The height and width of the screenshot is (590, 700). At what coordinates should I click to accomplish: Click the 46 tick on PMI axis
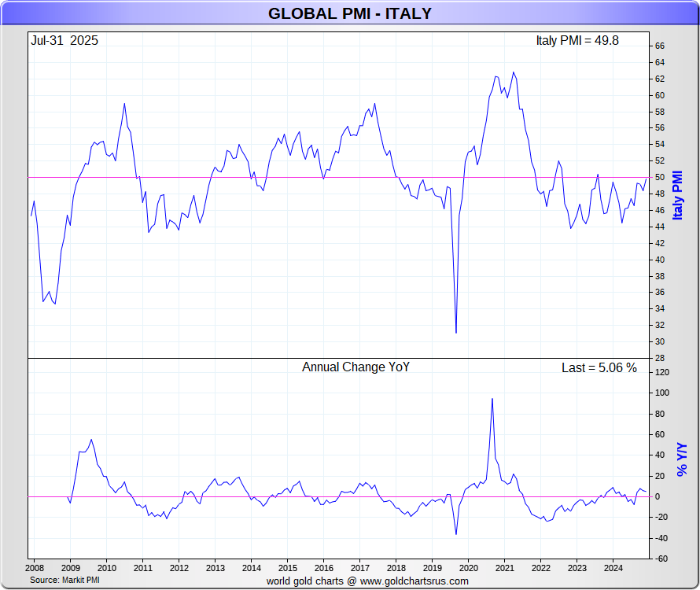pos(660,210)
